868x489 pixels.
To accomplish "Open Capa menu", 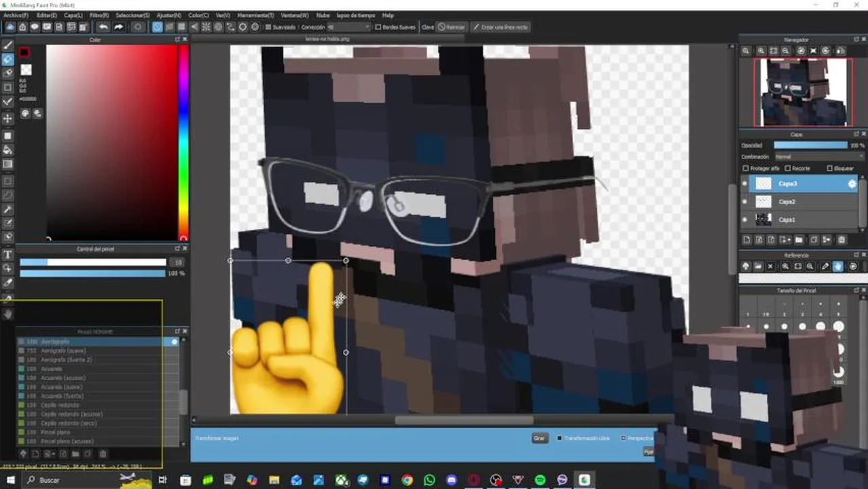I will point(73,15).
